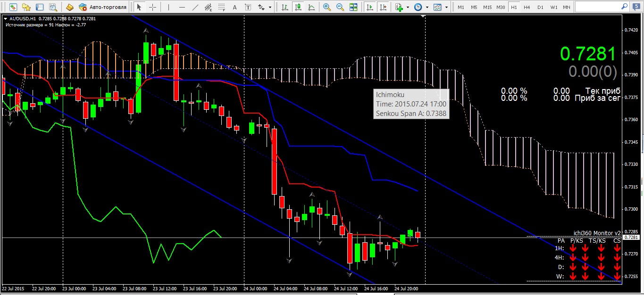This screenshot has width=644, height=295.
Task: Select the text A tool
Action: point(235,7)
